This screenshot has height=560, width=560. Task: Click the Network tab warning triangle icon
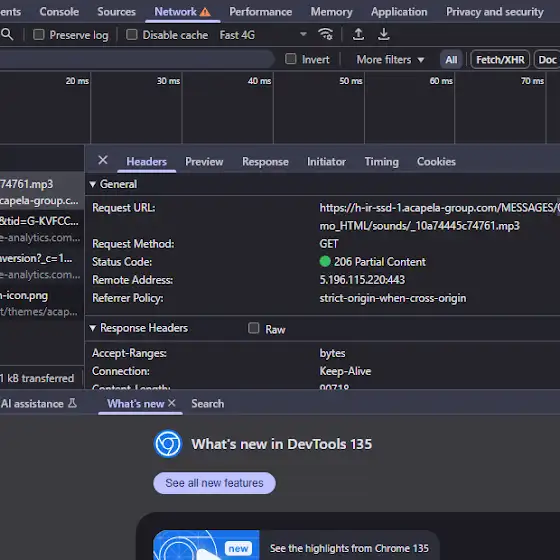pos(205,12)
